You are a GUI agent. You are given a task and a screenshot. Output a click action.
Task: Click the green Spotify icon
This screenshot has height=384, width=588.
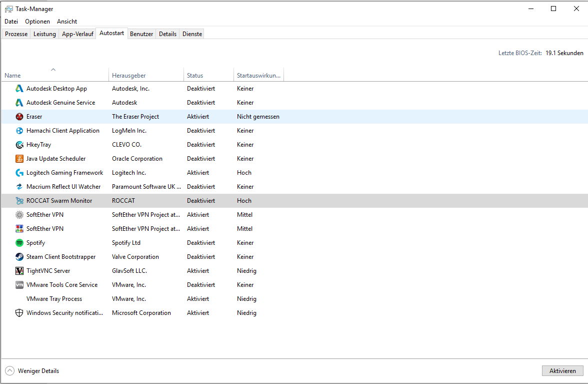tap(19, 243)
